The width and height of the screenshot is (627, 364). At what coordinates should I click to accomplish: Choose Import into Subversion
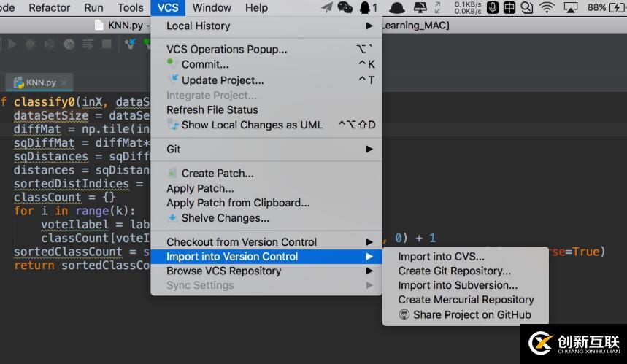(458, 285)
